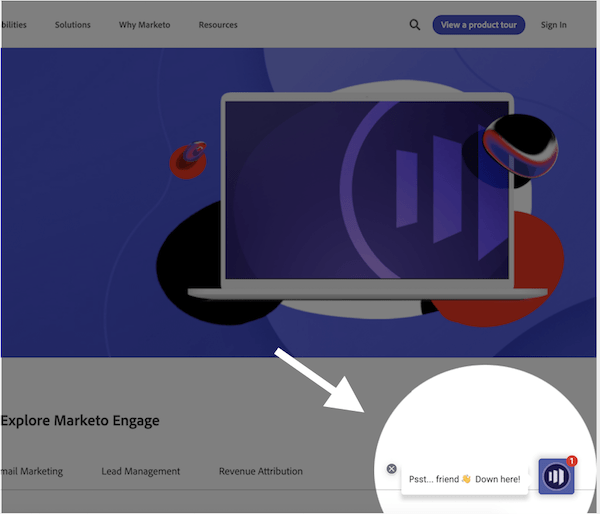
Task: Open the Sign In link
Action: click(x=553, y=25)
